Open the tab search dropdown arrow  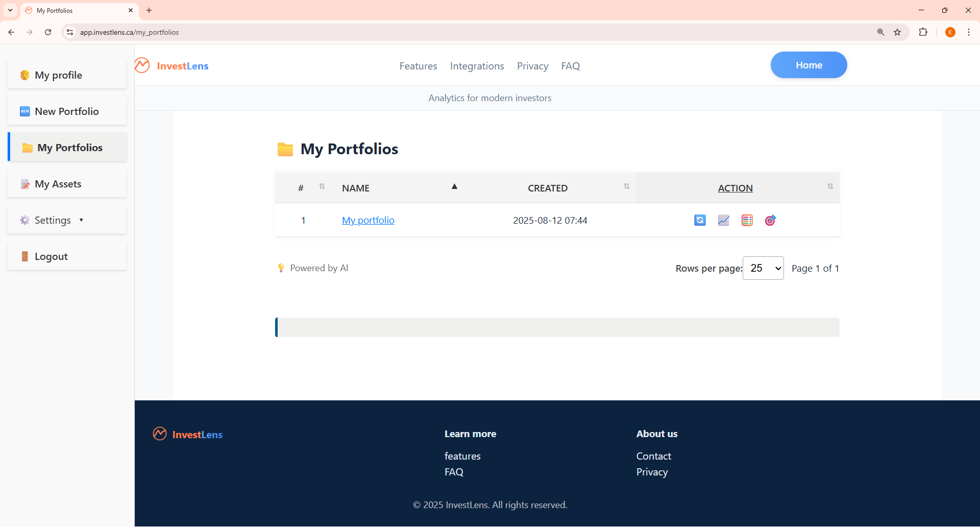10,10
